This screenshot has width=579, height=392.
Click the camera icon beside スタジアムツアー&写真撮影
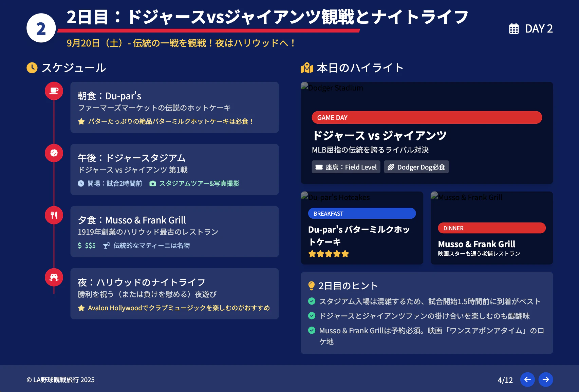[153, 183]
